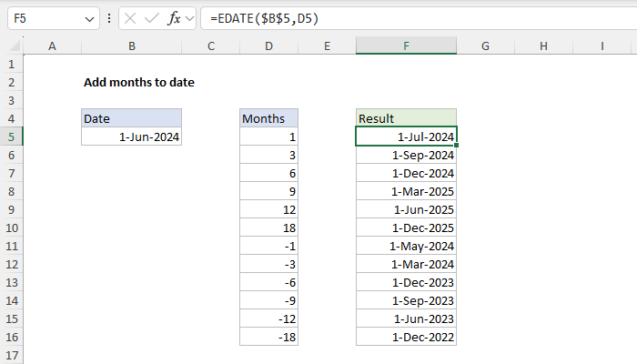Select column E header
Viewport: 637px width, 364px height.
pos(327,45)
